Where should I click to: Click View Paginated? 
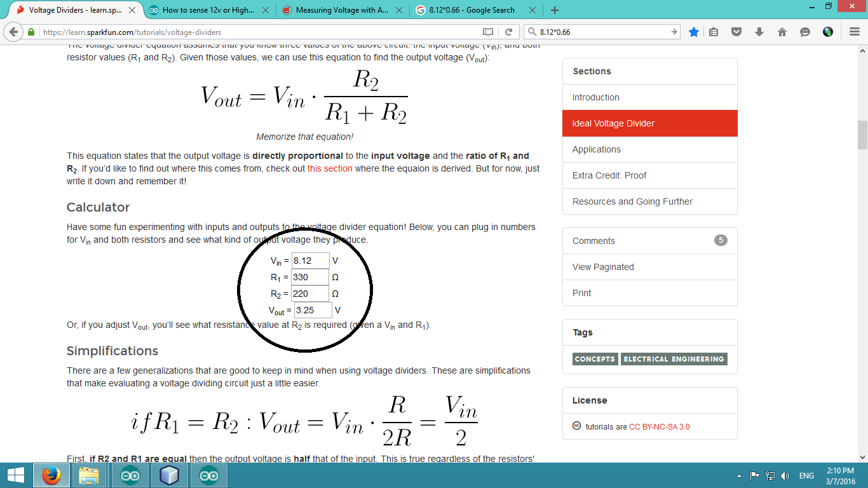point(649,267)
